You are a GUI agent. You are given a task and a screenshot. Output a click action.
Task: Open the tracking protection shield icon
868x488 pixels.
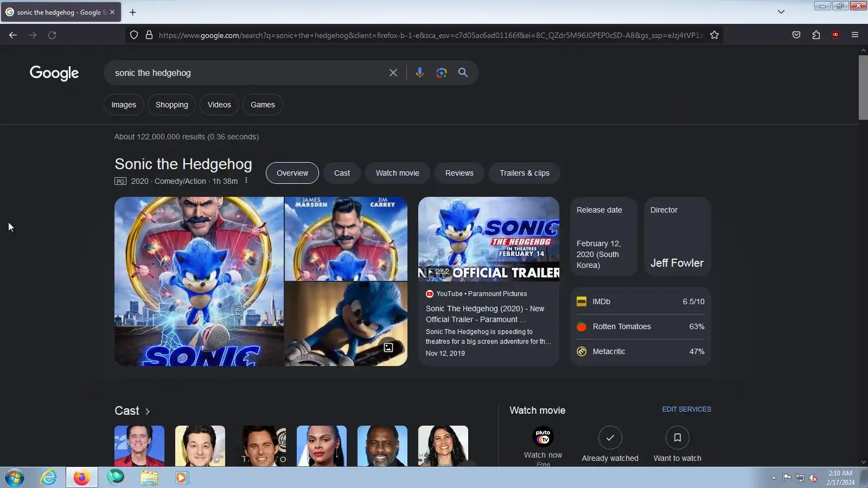(x=134, y=35)
